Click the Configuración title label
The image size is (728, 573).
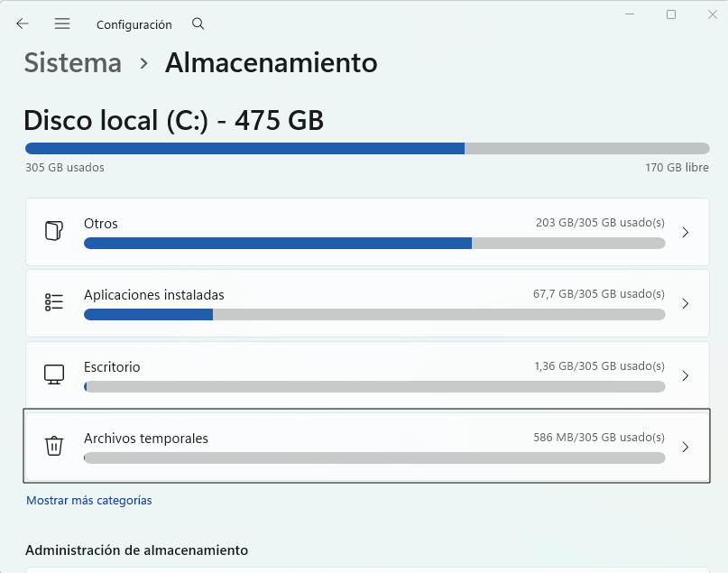[134, 24]
